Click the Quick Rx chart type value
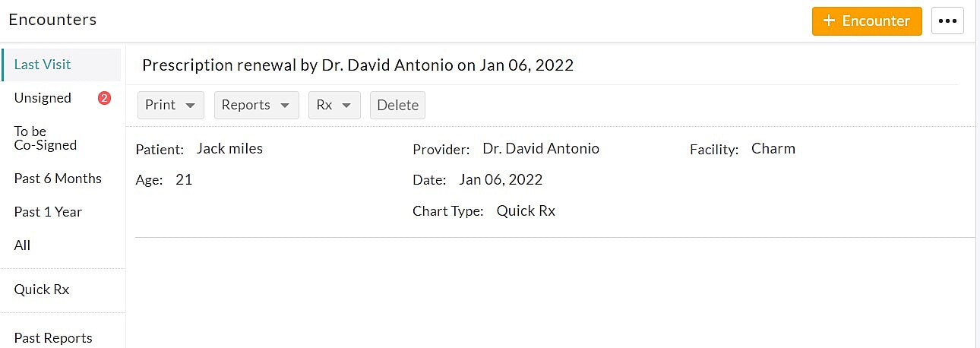Image resolution: width=980 pixels, height=348 pixels. click(526, 211)
